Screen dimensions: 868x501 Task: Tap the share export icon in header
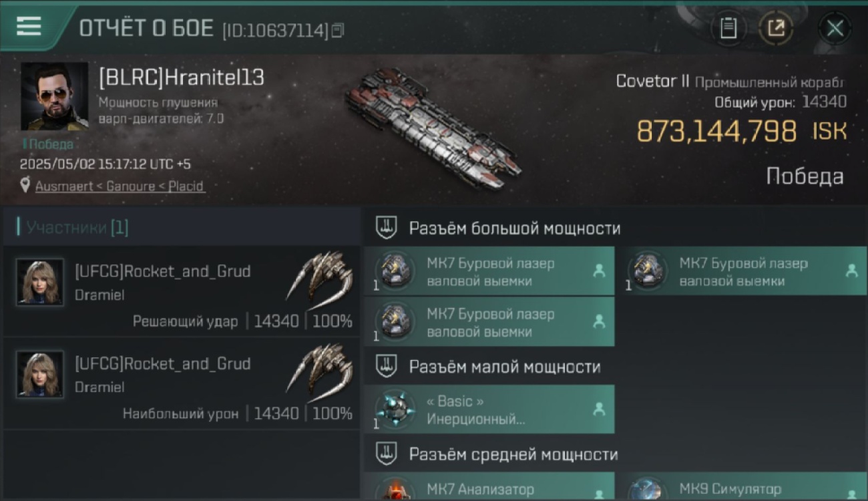pyautogui.click(x=775, y=28)
